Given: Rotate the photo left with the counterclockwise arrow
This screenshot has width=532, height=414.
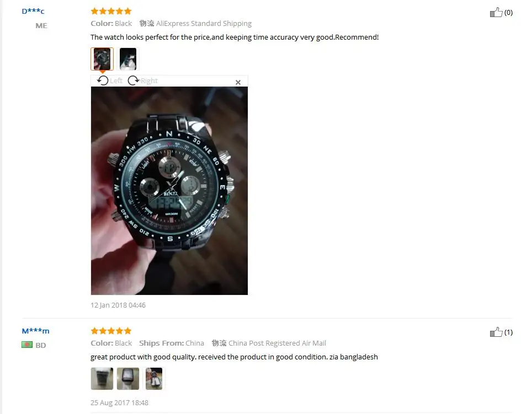Looking at the screenshot, I should pyautogui.click(x=103, y=80).
